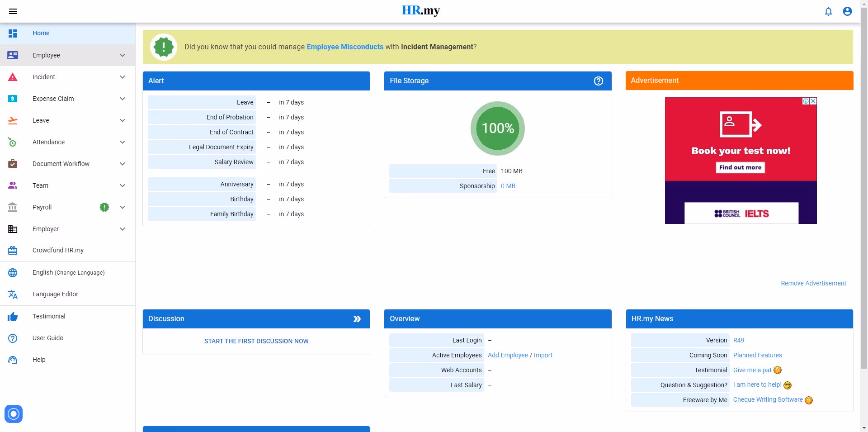This screenshot has height=432, width=868.
Task: Open User Guide menu item
Action: 68,338
